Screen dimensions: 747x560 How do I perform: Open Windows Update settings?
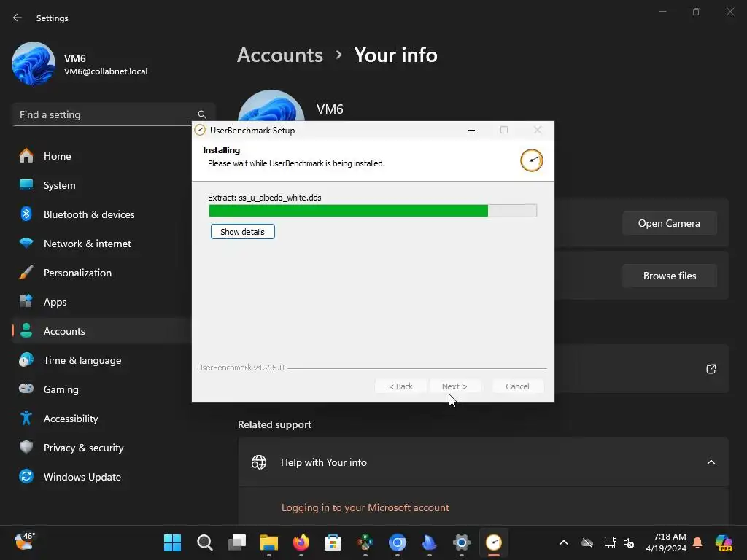[x=101, y=477]
